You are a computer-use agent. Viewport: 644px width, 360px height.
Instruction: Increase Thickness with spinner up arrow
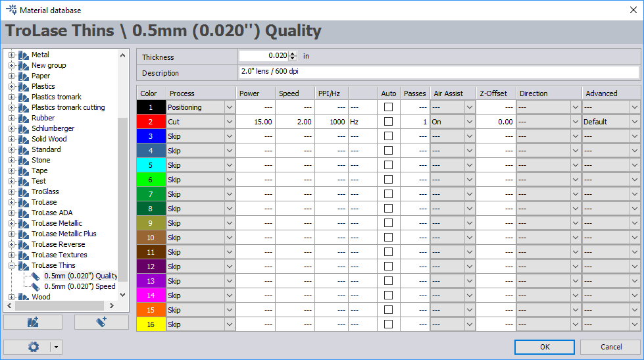tap(293, 53)
